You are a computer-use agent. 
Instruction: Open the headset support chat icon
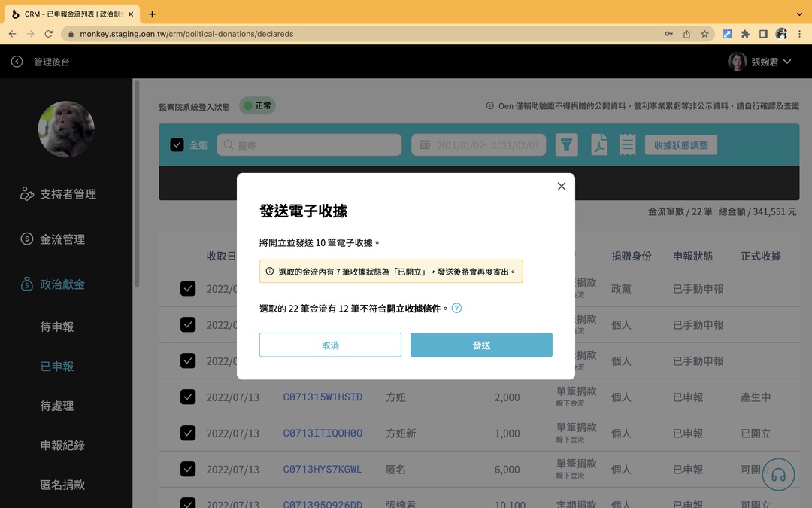tap(778, 475)
